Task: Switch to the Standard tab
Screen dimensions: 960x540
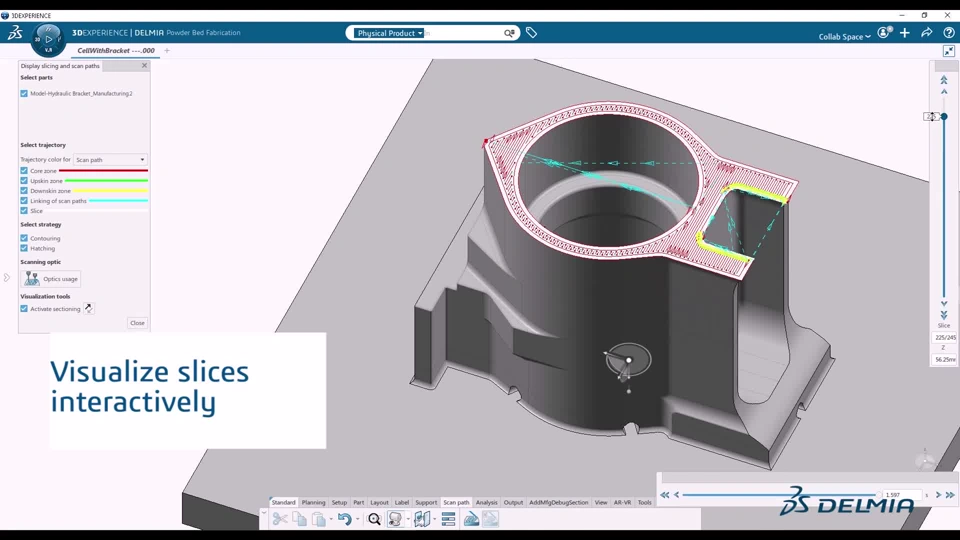Action: coord(283,503)
